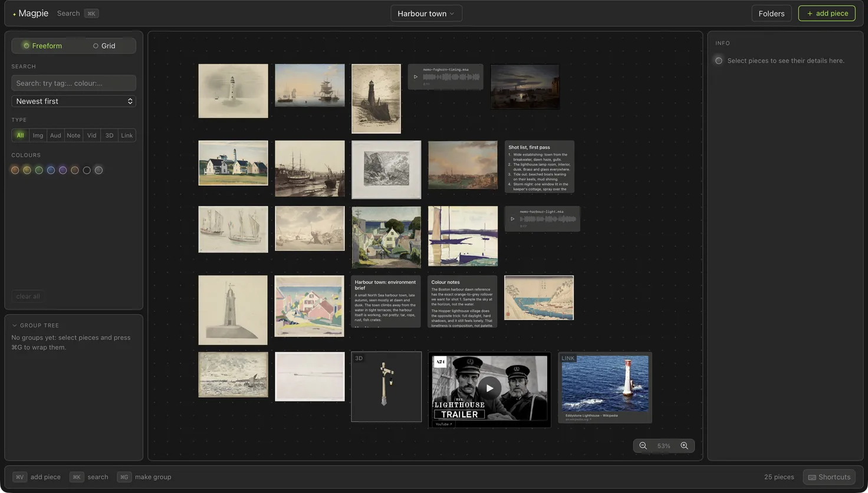Click the 53% zoom level readout
The height and width of the screenshot is (493, 868).
point(664,446)
